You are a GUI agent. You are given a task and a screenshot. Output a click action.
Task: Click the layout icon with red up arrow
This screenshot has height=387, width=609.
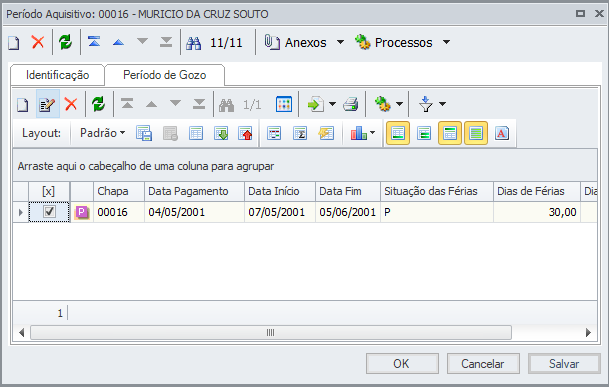tap(245, 133)
